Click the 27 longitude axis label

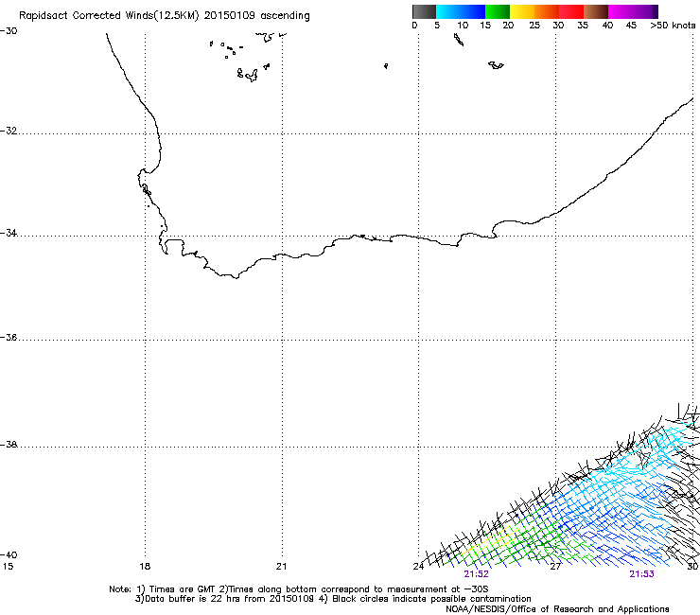pyautogui.click(x=555, y=567)
